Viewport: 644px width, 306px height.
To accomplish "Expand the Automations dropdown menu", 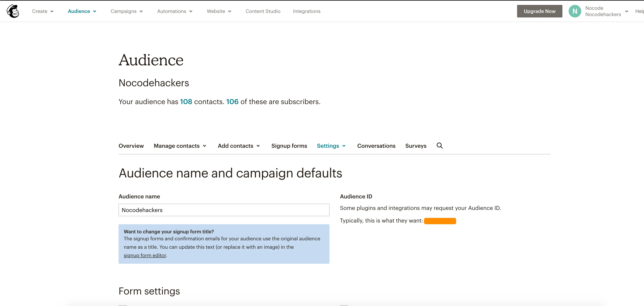I will pos(175,11).
